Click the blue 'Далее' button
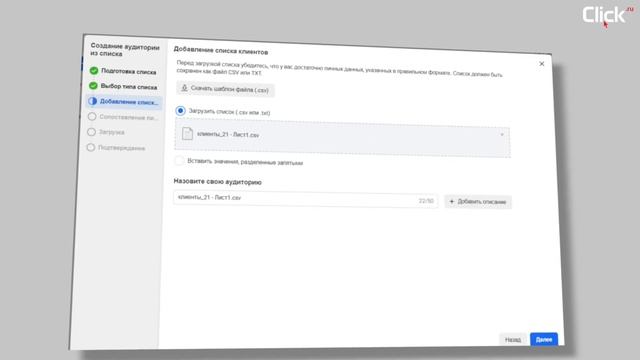 click(544, 339)
